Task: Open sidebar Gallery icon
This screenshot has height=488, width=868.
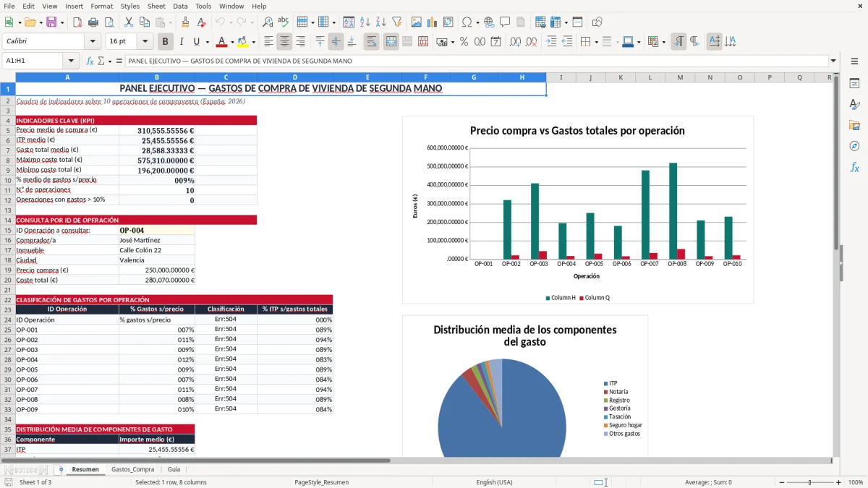Action: coord(854,126)
